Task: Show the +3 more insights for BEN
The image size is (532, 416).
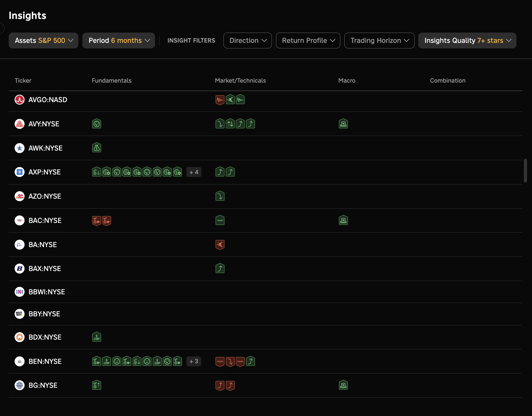Action: (x=194, y=361)
